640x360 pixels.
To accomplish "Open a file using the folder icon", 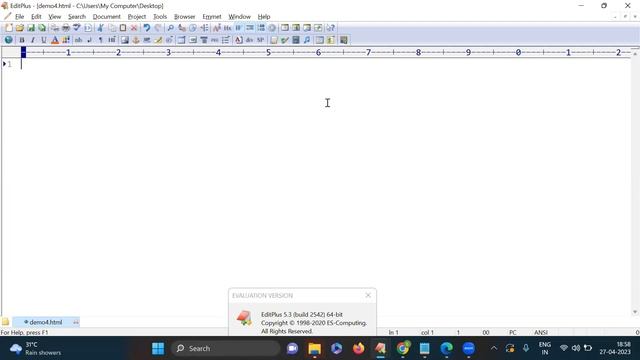I will coord(20,28).
